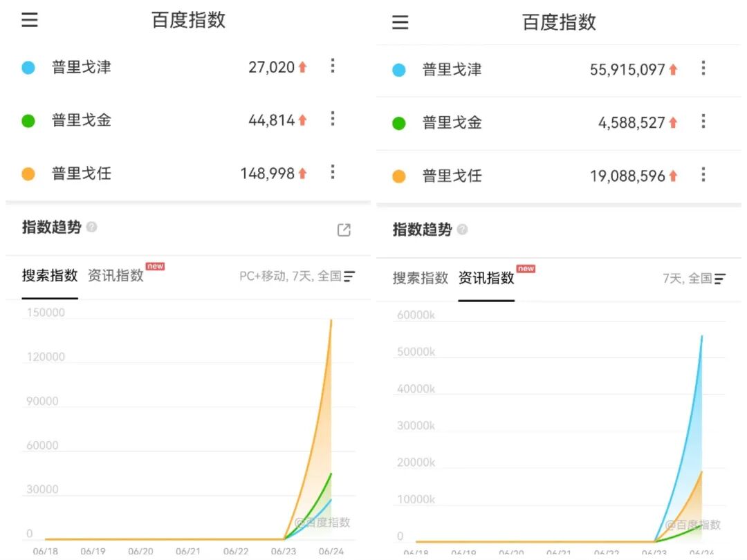747x560 pixels.
Task: Click orange curve peak in left chart
Action: click(x=331, y=321)
